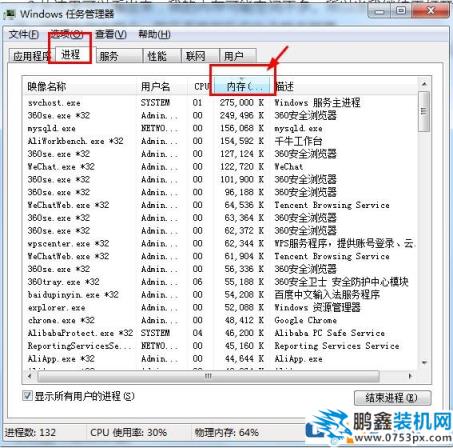This screenshot has width=453, height=448.
Task: Open the 帮助(H) menu
Action: point(154,34)
